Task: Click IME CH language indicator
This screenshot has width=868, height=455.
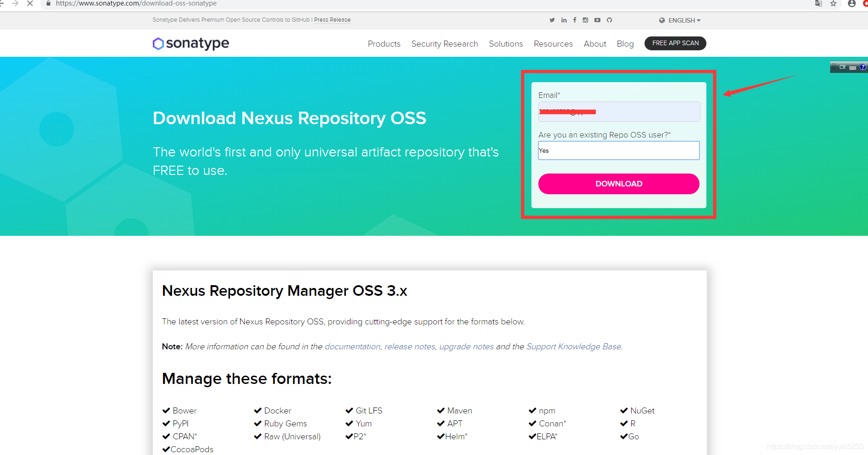Action: 843,67
